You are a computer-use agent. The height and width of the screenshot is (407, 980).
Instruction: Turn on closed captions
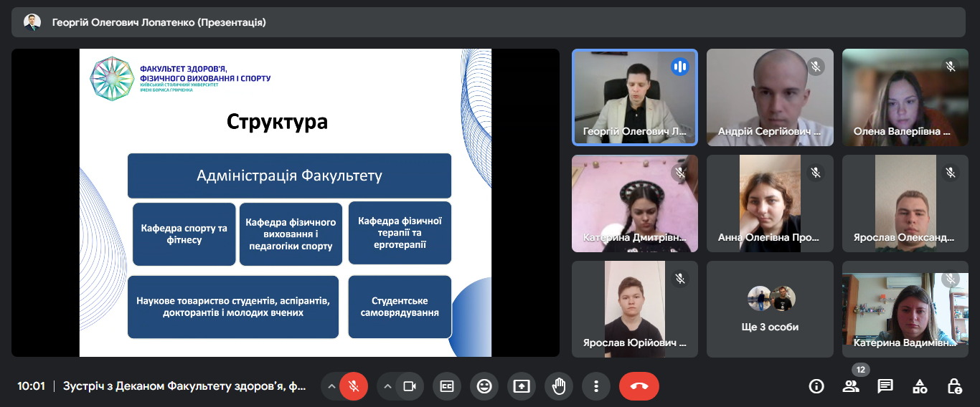click(x=447, y=386)
